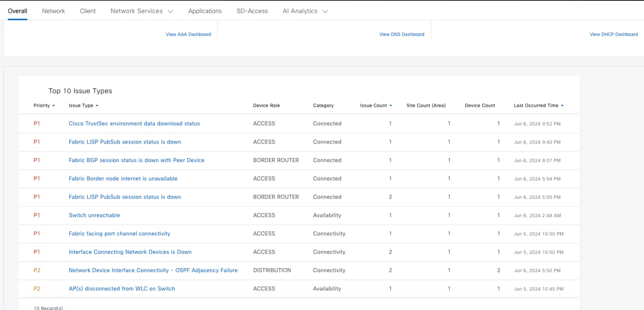Open the Switch unreachable issue
Viewport: 644px width, 310px height.
[x=94, y=215]
